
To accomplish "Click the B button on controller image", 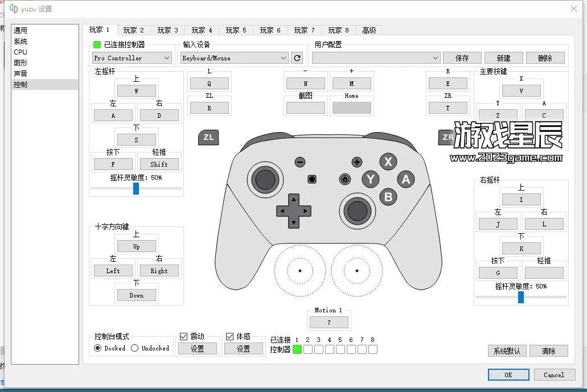I will [388, 197].
